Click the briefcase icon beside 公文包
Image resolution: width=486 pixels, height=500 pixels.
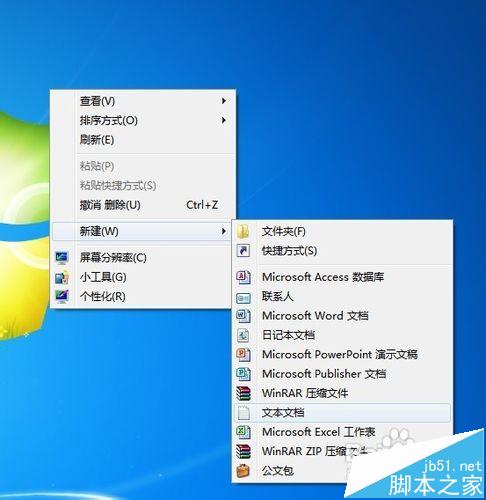tap(243, 471)
